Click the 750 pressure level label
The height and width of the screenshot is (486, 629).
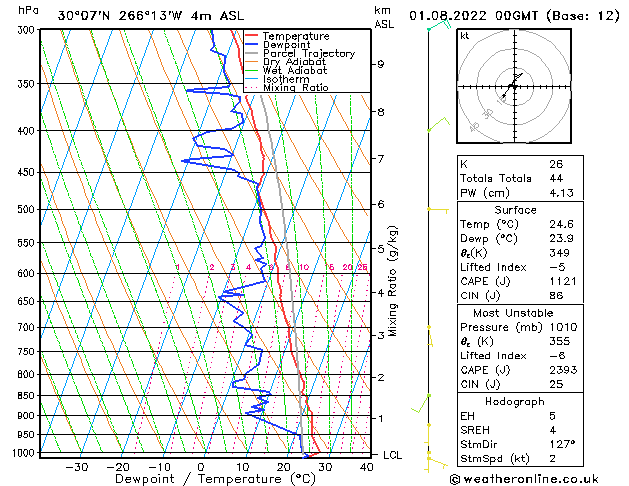[28, 352]
